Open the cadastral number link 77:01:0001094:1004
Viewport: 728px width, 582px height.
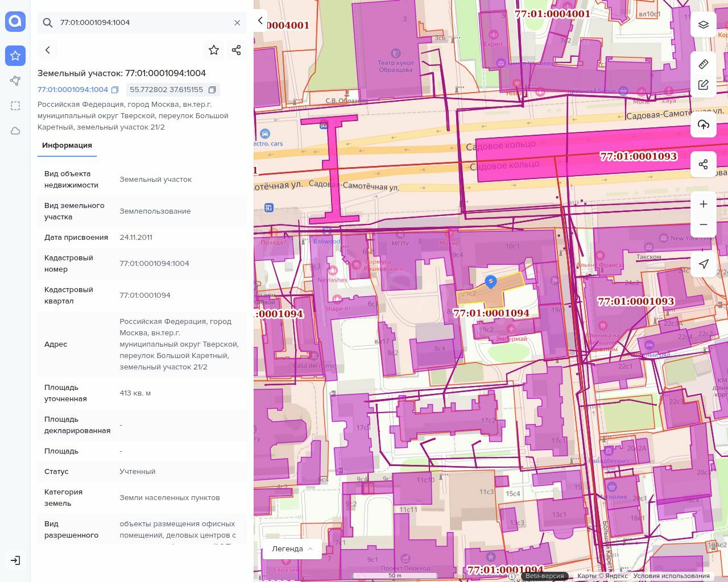pos(72,90)
